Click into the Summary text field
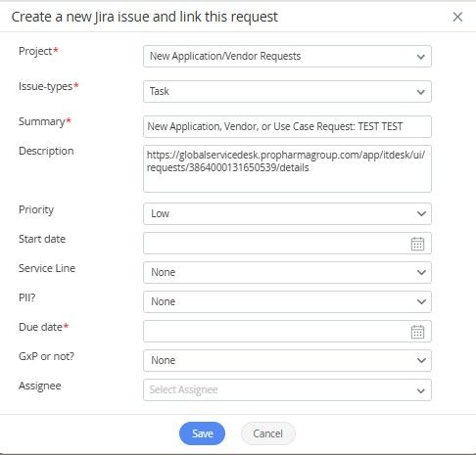Screen dimensions: 476x455 point(287,126)
